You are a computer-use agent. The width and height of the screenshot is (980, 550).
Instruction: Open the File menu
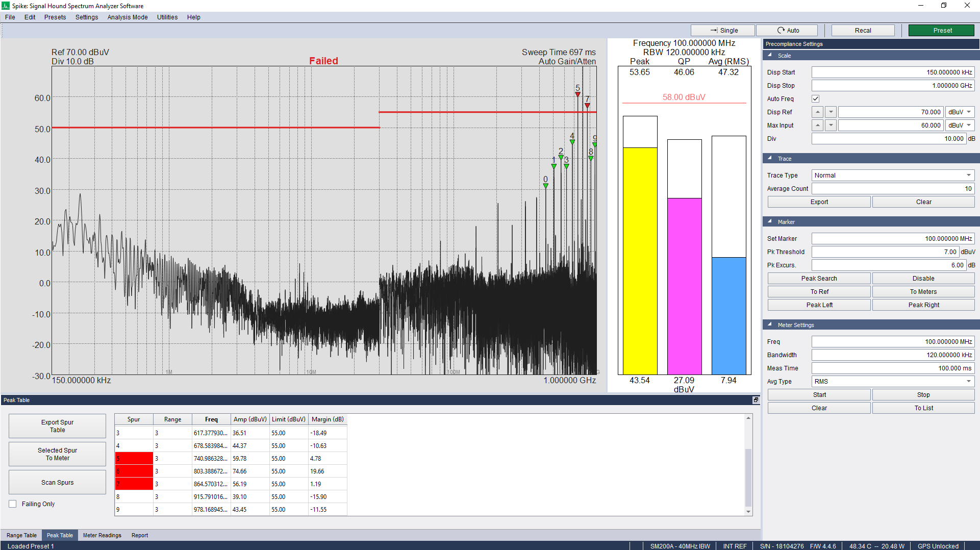click(10, 17)
